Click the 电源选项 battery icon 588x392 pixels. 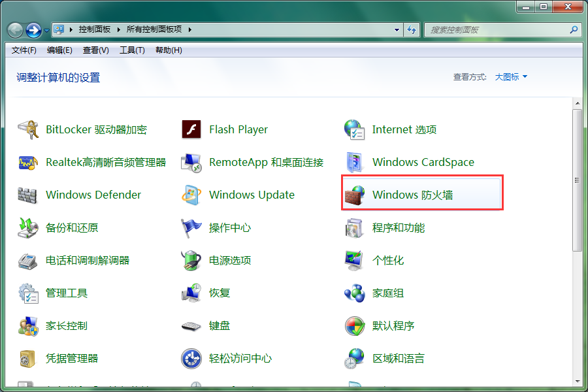tap(191, 260)
